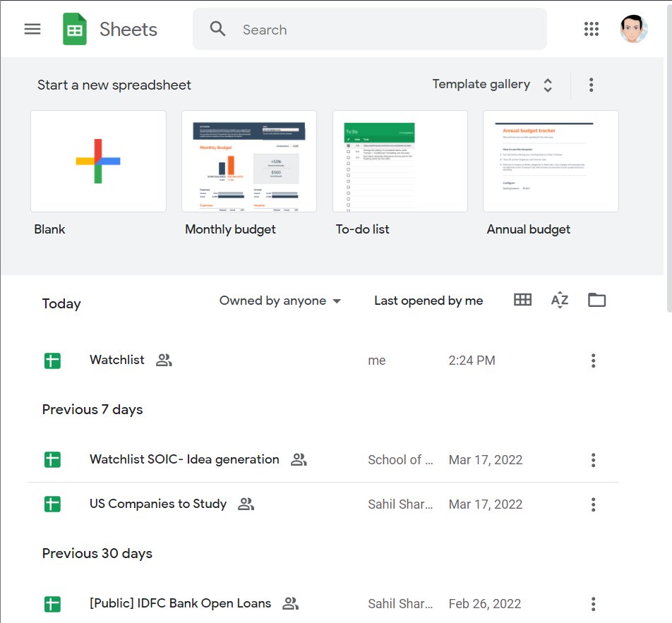Viewport: 672px width, 623px height.
Task: Click sheet icon of US Companies file
Action: (52, 504)
